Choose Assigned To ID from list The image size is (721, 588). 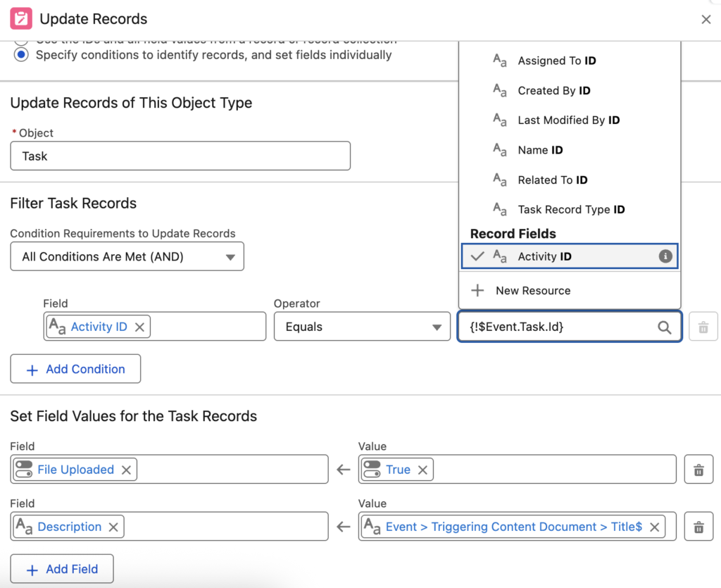click(556, 61)
